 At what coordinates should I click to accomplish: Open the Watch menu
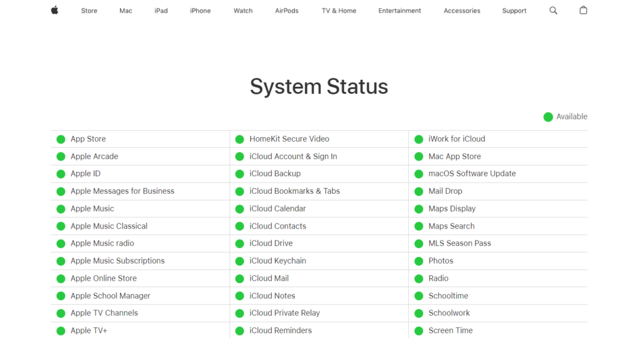243,11
